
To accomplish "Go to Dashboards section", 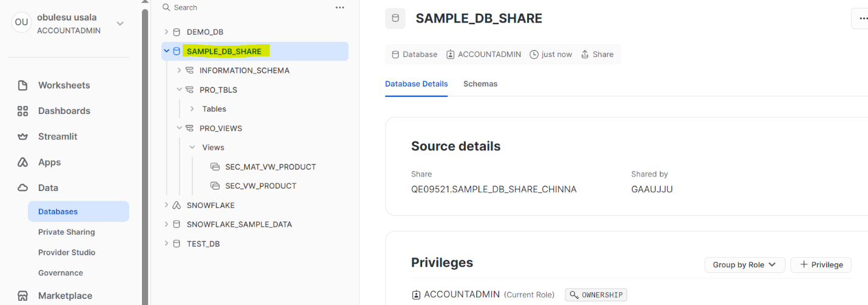I will (x=64, y=111).
